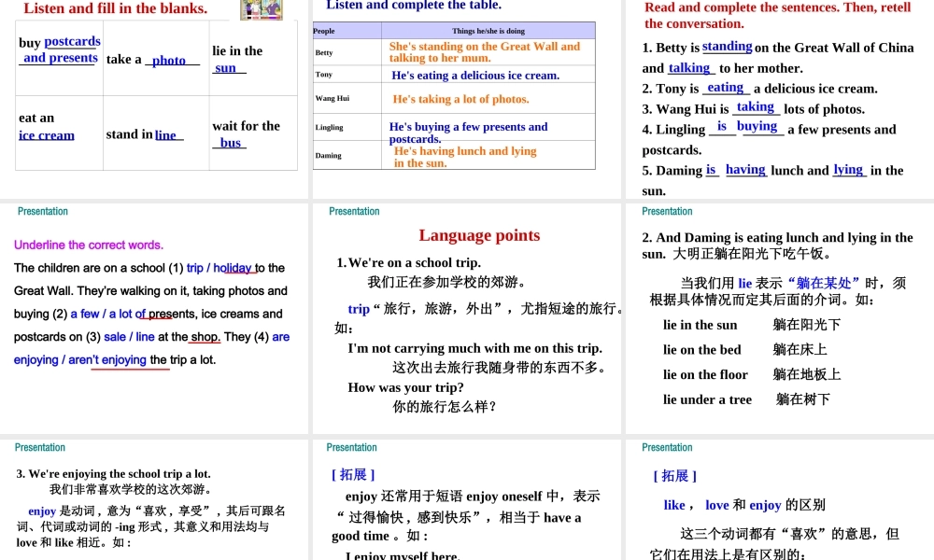Click 'He's buying a few presents and postcards.' answer
Viewport: 934px width, 560px height.
pos(468,133)
